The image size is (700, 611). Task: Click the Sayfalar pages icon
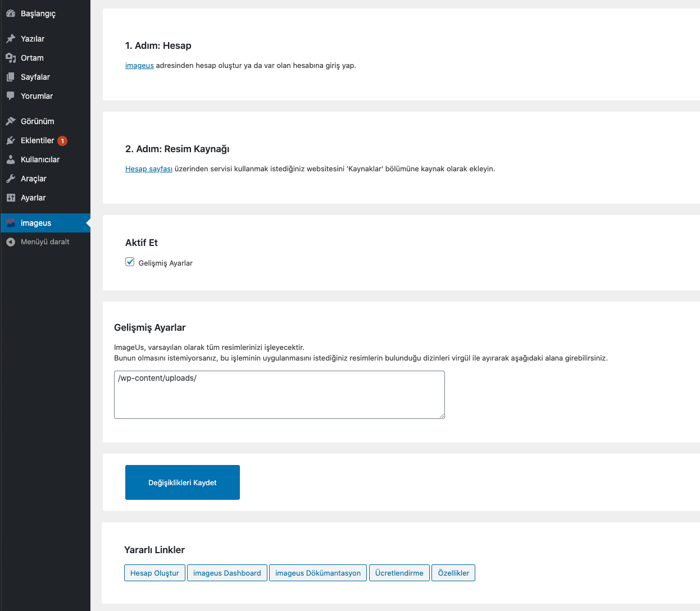click(x=11, y=77)
